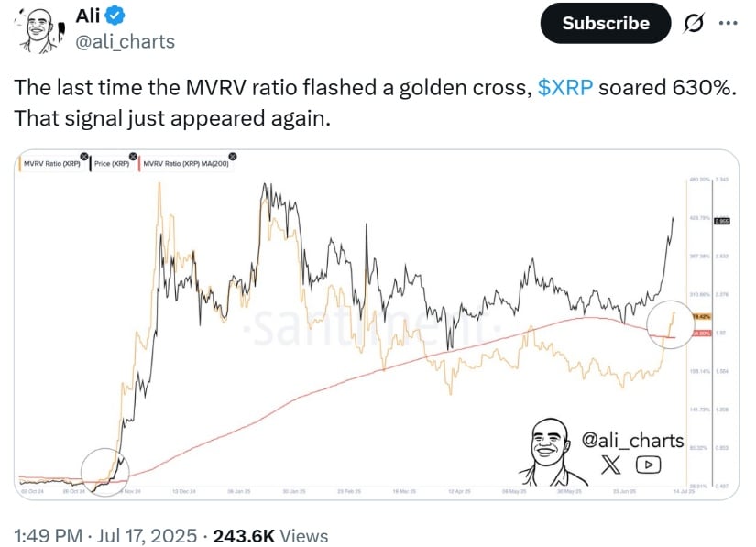Click the cartoon face watermark in chart
The width and height of the screenshot is (756, 547).
tap(553, 452)
